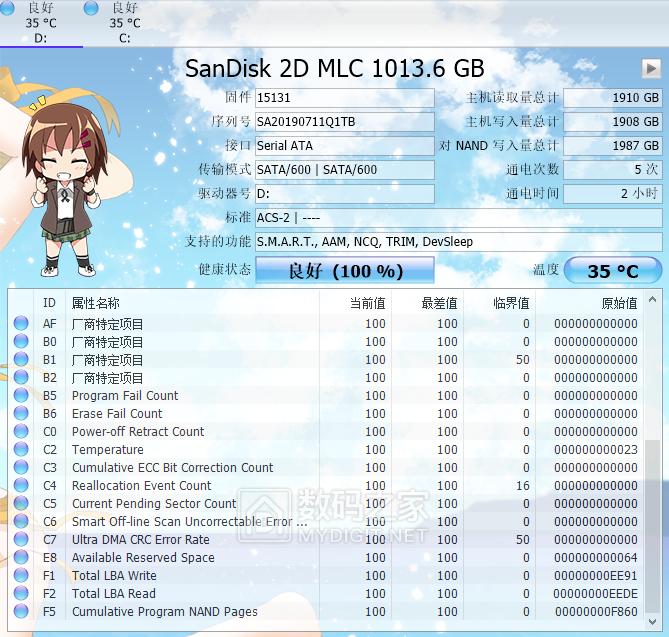
Task: Select the Erase Fail Count row
Action: pos(326,413)
